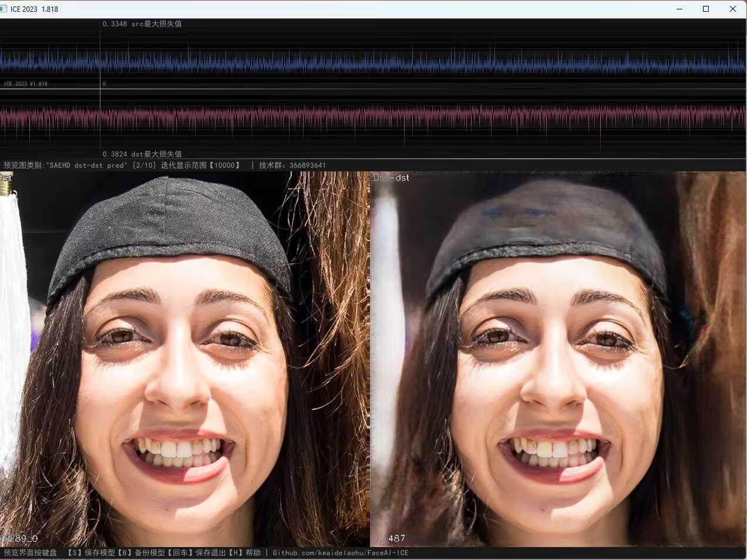747x560 pixels.
Task: Click the 0.3824 dst最大损失值 label
Action: (x=142, y=154)
